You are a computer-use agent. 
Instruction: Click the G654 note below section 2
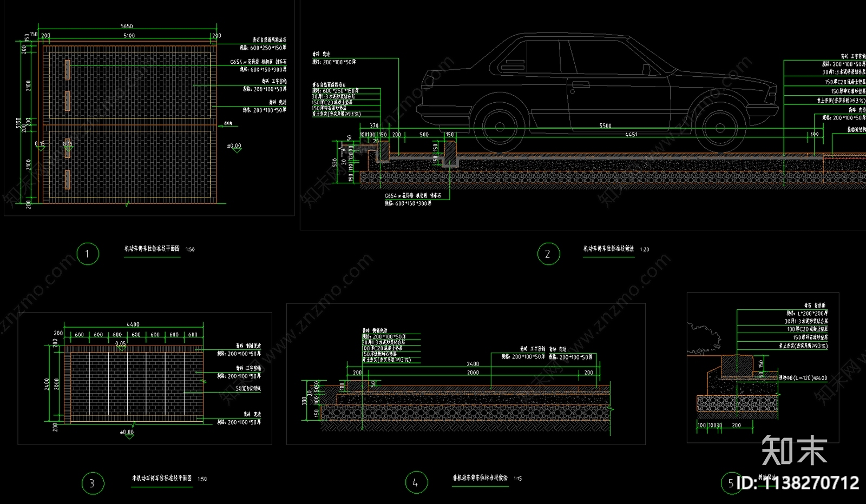tap(412, 196)
